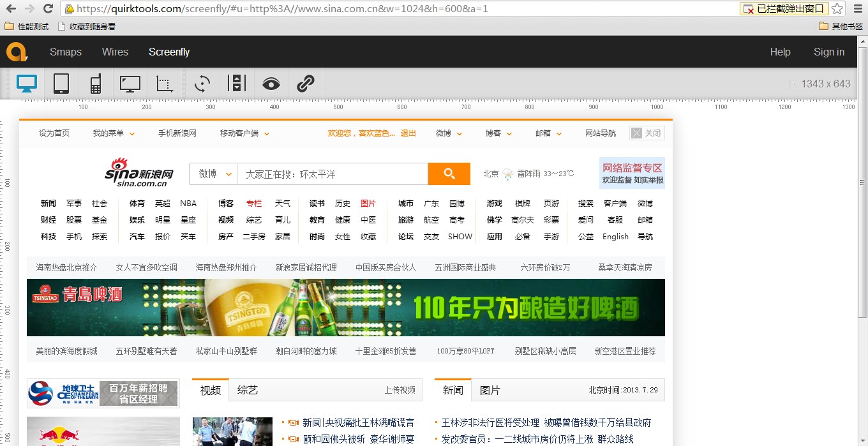The height and width of the screenshot is (446, 868).
Task: Switch to the 视频 tab
Action: tap(211, 390)
